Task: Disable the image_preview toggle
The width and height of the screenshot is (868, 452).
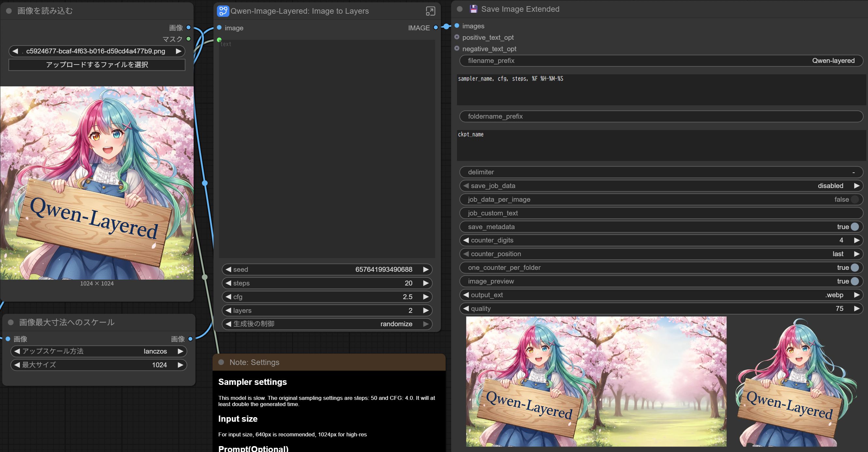Action: pyautogui.click(x=854, y=281)
